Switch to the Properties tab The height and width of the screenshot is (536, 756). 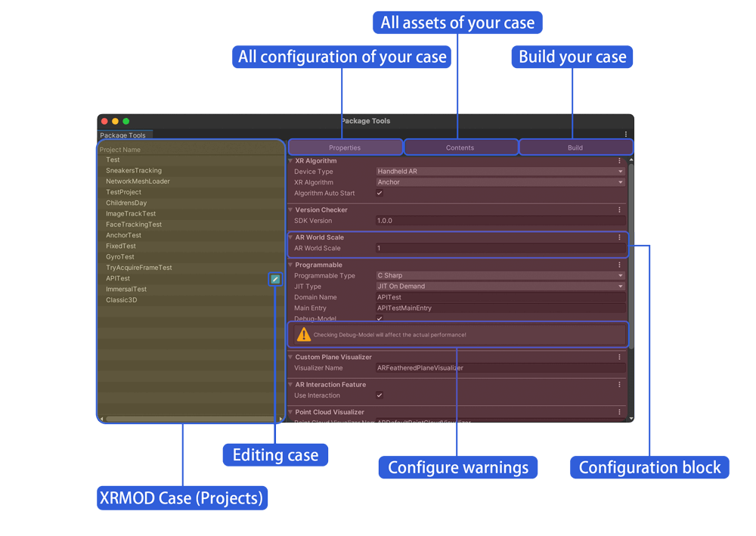coord(345,147)
